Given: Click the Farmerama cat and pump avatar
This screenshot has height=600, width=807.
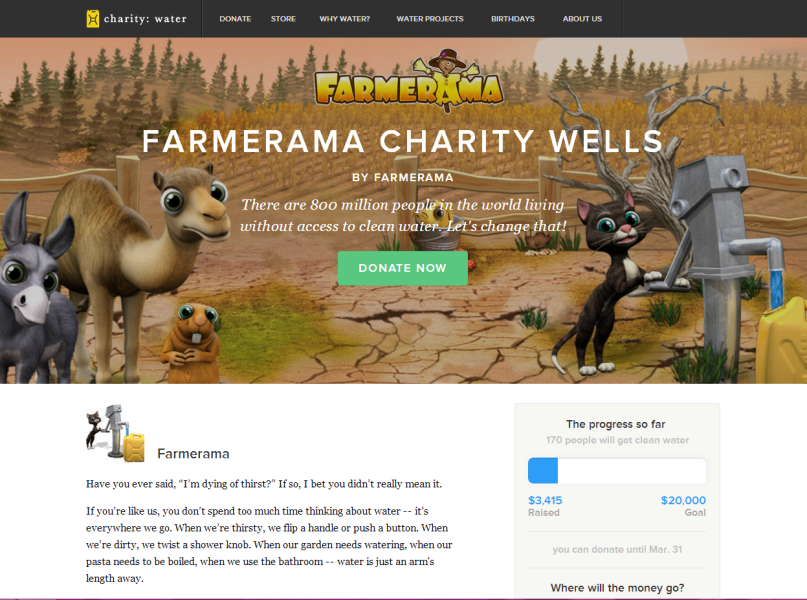Looking at the screenshot, I should [x=115, y=433].
